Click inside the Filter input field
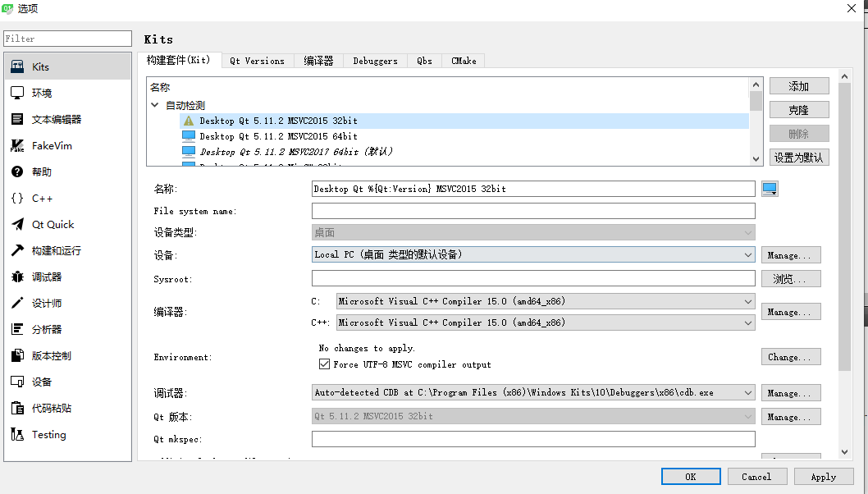 coord(67,38)
